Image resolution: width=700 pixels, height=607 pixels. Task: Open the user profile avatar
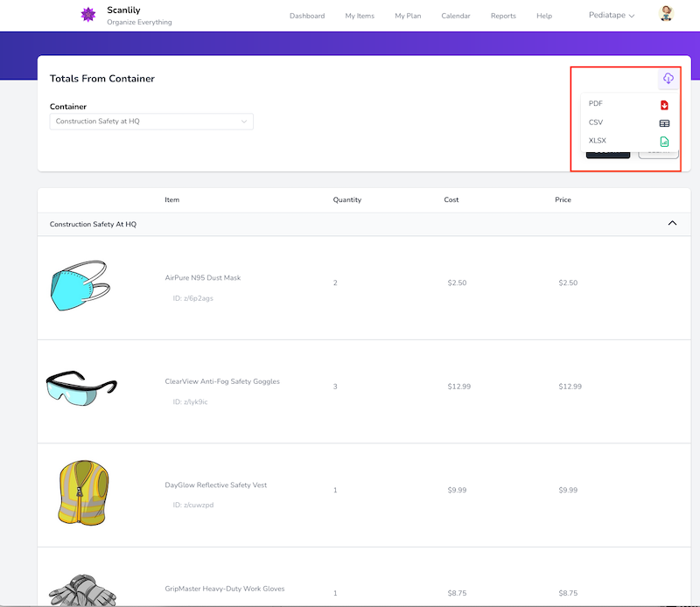[x=666, y=14]
